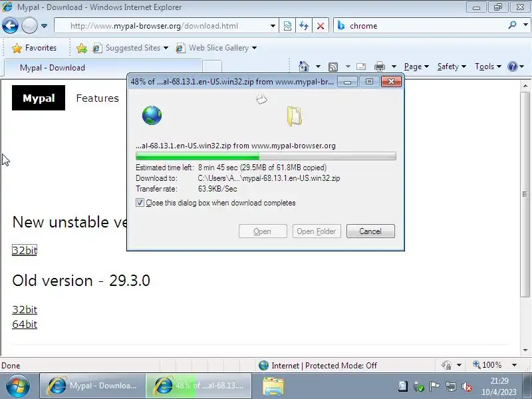Expand zoom level dropdown arrow
This screenshot has height=399, width=532.
coord(514,365)
